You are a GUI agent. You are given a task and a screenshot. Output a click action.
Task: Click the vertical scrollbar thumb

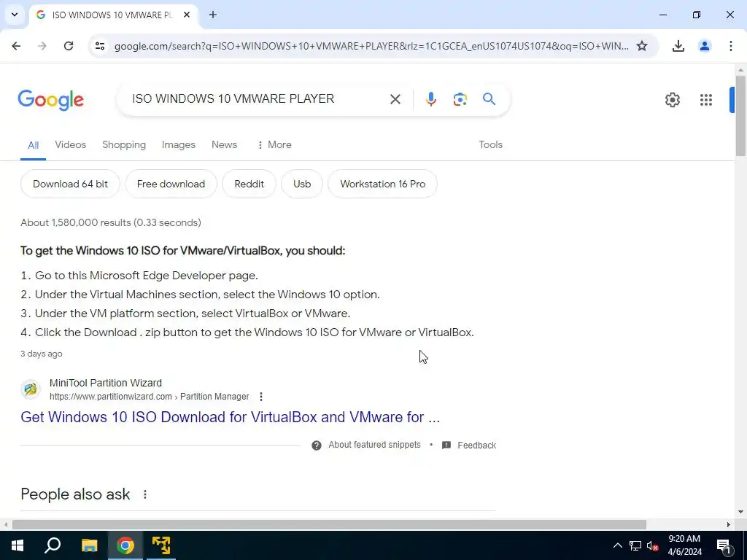click(740, 116)
